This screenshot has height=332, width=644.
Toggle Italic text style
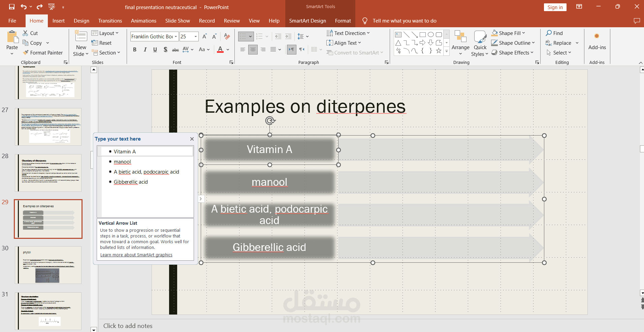145,50
